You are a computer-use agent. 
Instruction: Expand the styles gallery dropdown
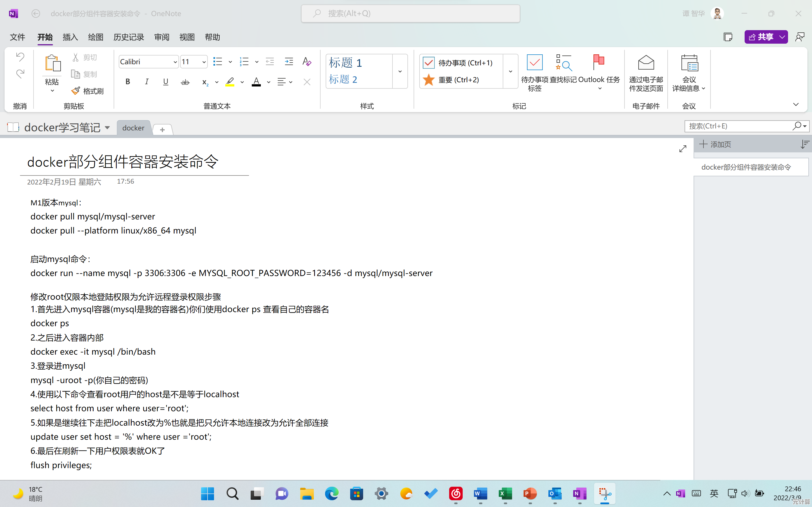[400, 72]
